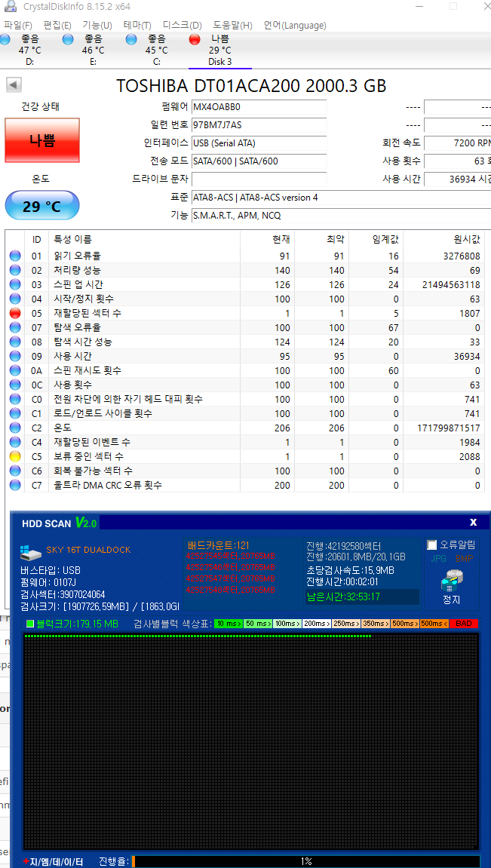This screenshot has width=491, height=868.
Task: Open the 디스크(D) menu
Action: [x=182, y=25]
